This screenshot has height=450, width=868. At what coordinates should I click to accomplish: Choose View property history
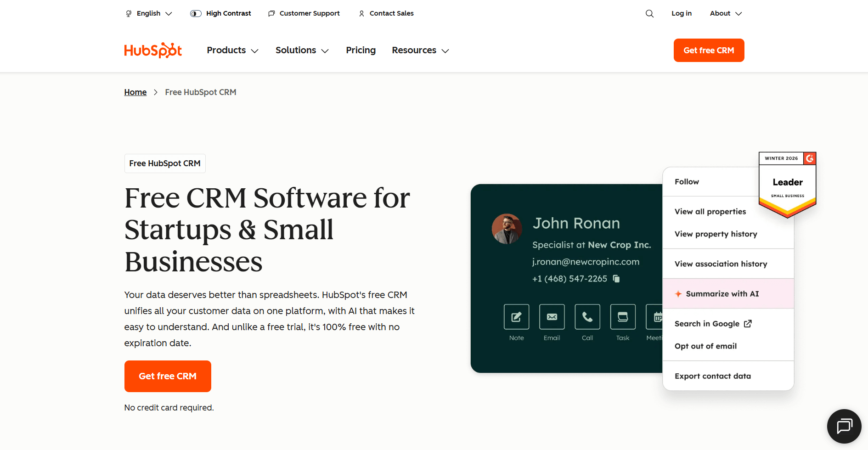716,234
